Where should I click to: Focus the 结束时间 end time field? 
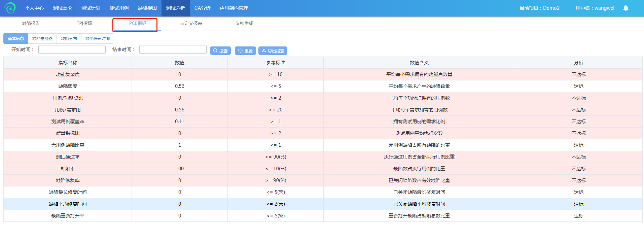click(173, 49)
